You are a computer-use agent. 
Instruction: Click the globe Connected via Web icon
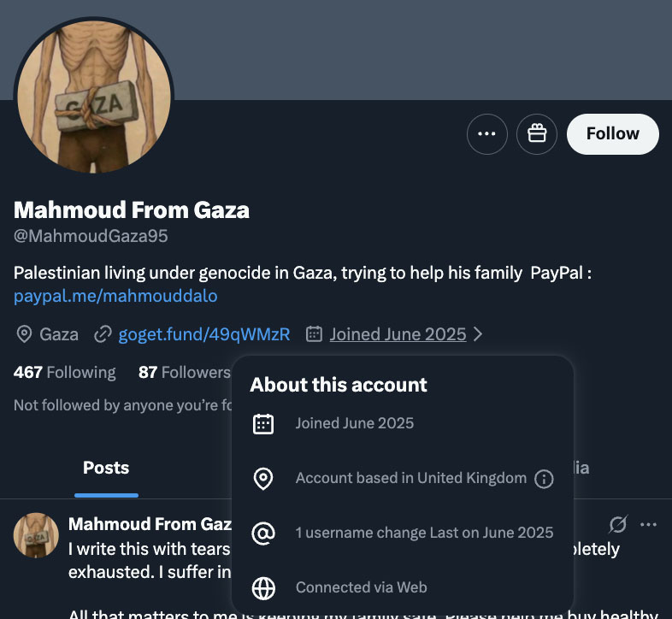(263, 587)
